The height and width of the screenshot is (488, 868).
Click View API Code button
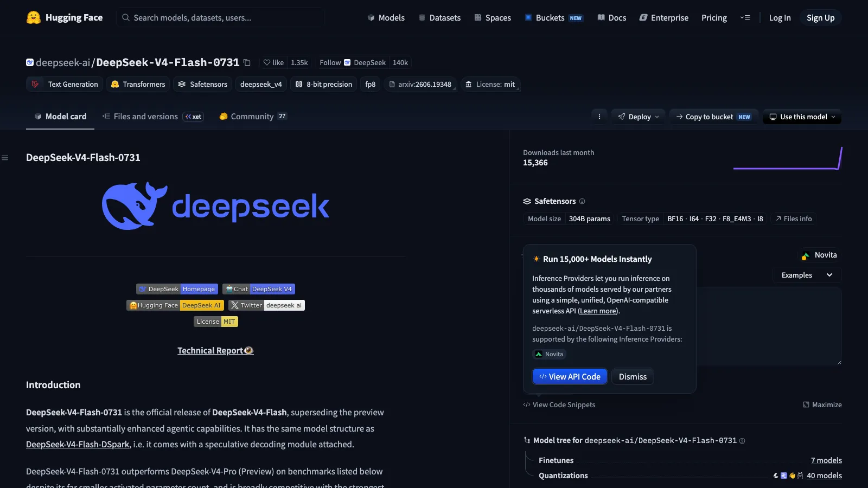570,376
